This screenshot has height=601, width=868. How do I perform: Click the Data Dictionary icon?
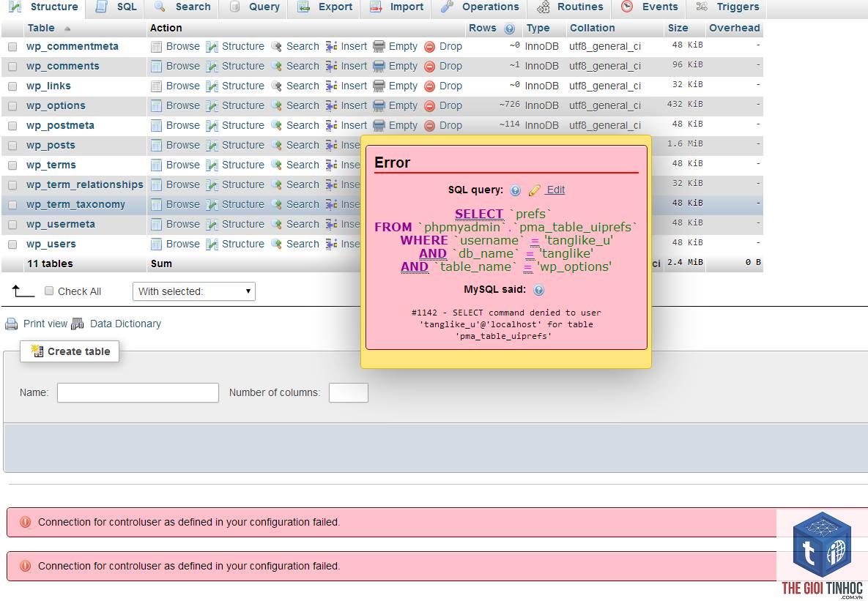[78, 324]
